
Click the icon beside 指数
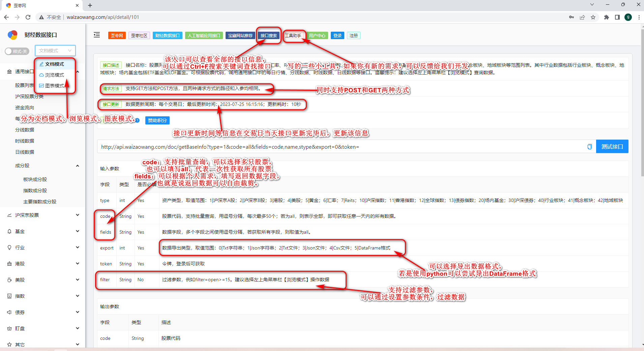click(x=9, y=296)
